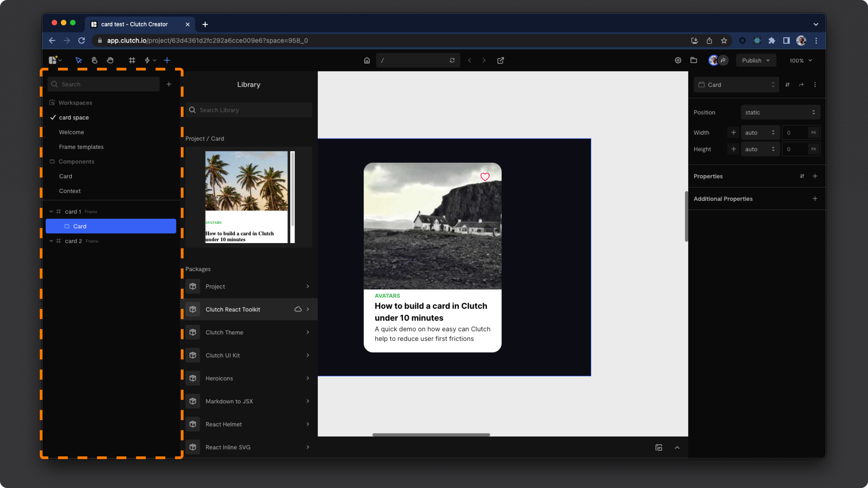The height and width of the screenshot is (488, 868).
Task: Open preview in new window icon
Action: (x=500, y=60)
